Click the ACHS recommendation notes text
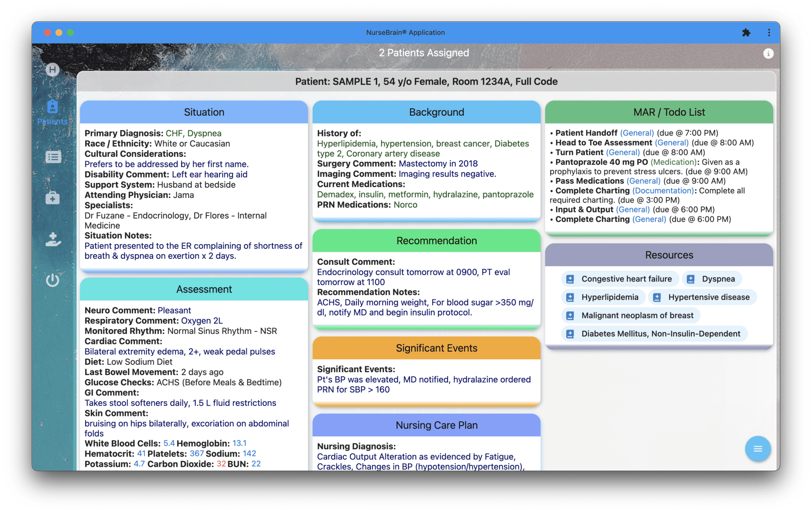The height and width of the screenshot is (513, 812). click(x=425, y=308)
